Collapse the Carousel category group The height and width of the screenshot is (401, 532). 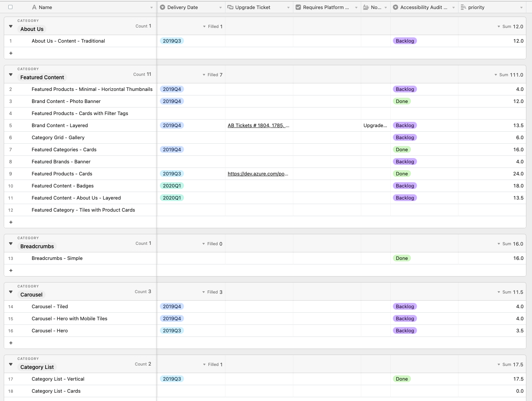(x=11, y=292)
